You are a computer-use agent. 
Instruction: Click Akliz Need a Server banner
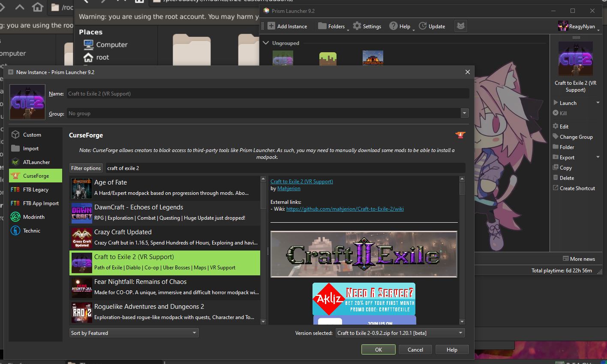[x=364, y=298]
